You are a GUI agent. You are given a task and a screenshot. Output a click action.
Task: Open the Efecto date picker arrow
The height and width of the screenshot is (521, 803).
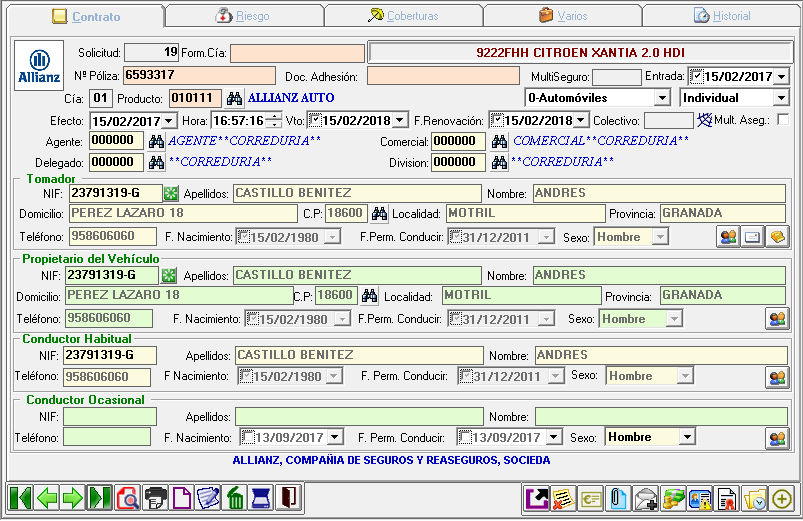[x=169, y=121]
